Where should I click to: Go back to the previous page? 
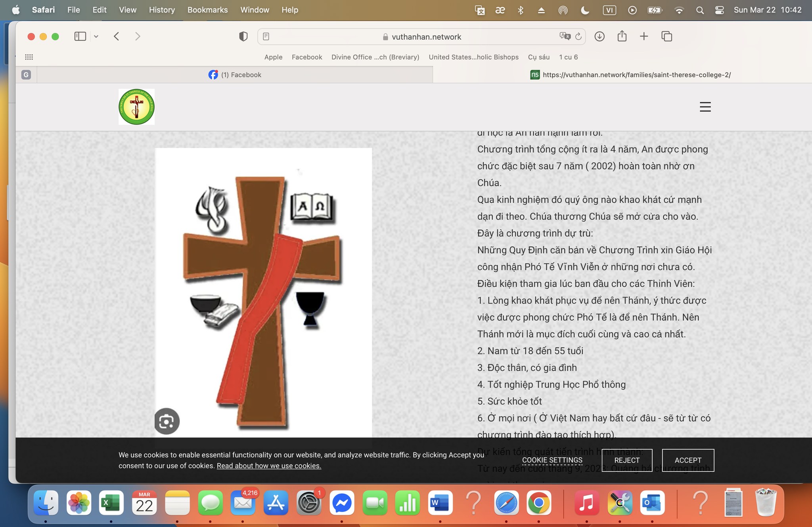click(x=116, y=36)
